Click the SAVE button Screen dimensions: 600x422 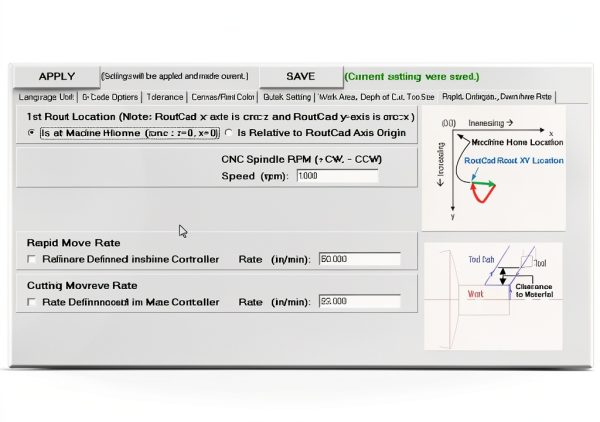click(301, 76)
